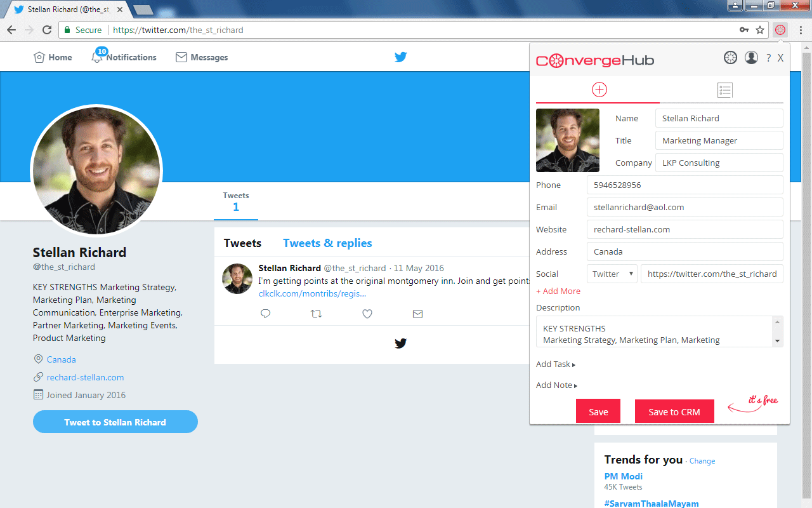The height and width of the screenshot is (508, 812).
Task: Send tweet via direct message envelope icon
Action: tap(417, 314)
